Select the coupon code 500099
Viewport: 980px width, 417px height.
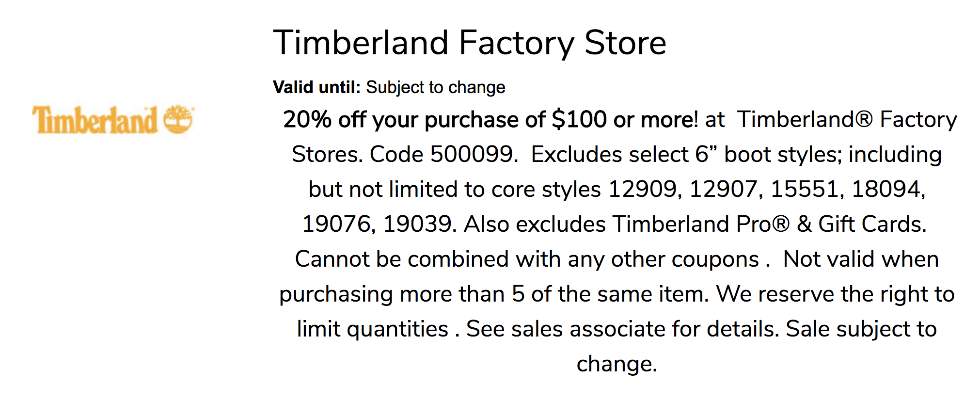(x=471, y=154)
